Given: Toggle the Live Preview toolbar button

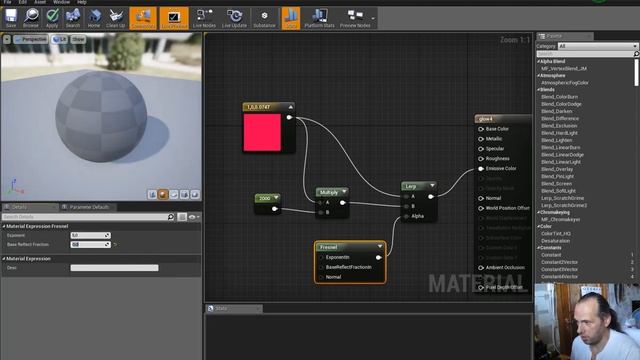Looking at the screenshot, I should click(x=174, y=18).
